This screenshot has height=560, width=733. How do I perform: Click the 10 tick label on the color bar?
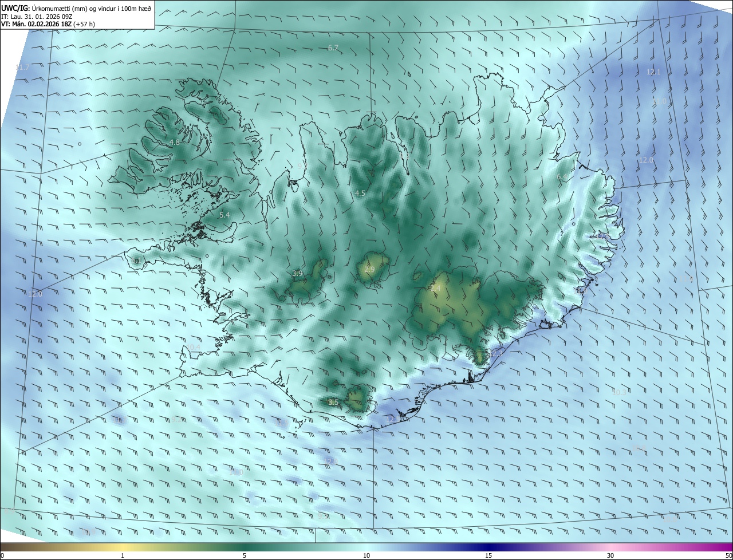[x=366, y=556]
